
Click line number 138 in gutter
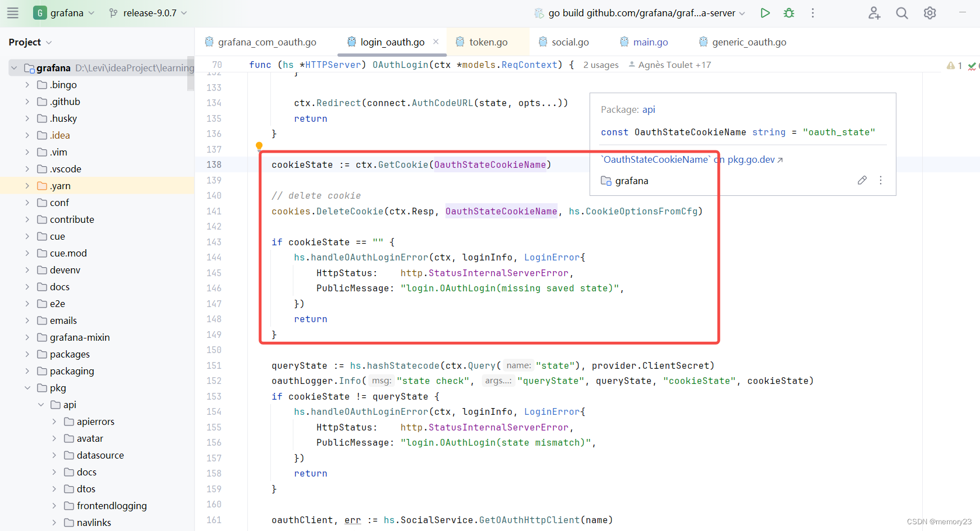pyautogui.click(x=214, y=164)
